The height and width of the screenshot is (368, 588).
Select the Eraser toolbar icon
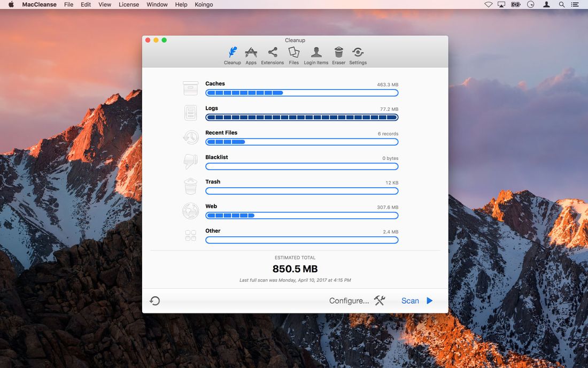tap(338, 52)
